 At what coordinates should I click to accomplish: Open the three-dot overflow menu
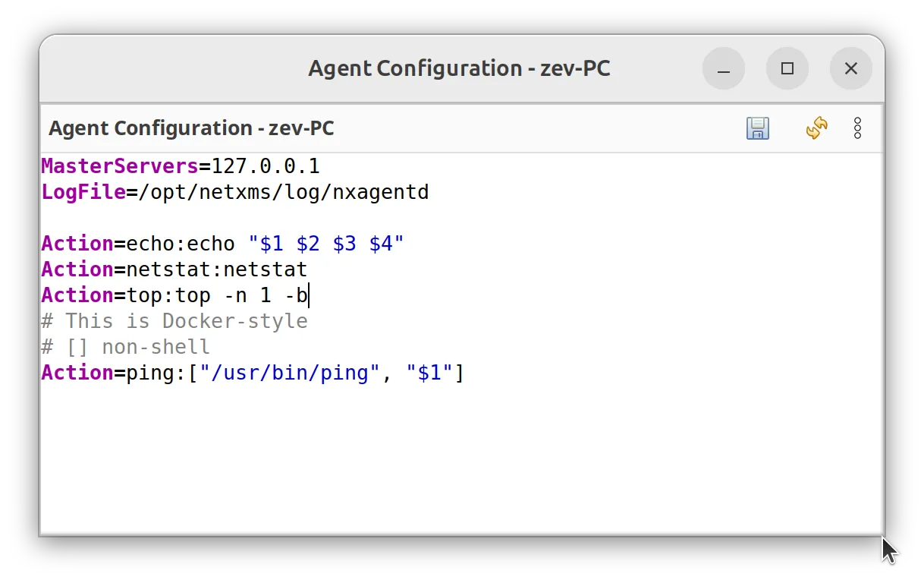[x=857, y=128]
